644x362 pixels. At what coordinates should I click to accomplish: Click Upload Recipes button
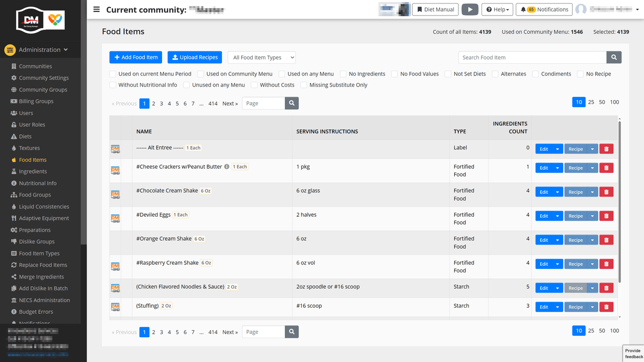pos(195,57)
